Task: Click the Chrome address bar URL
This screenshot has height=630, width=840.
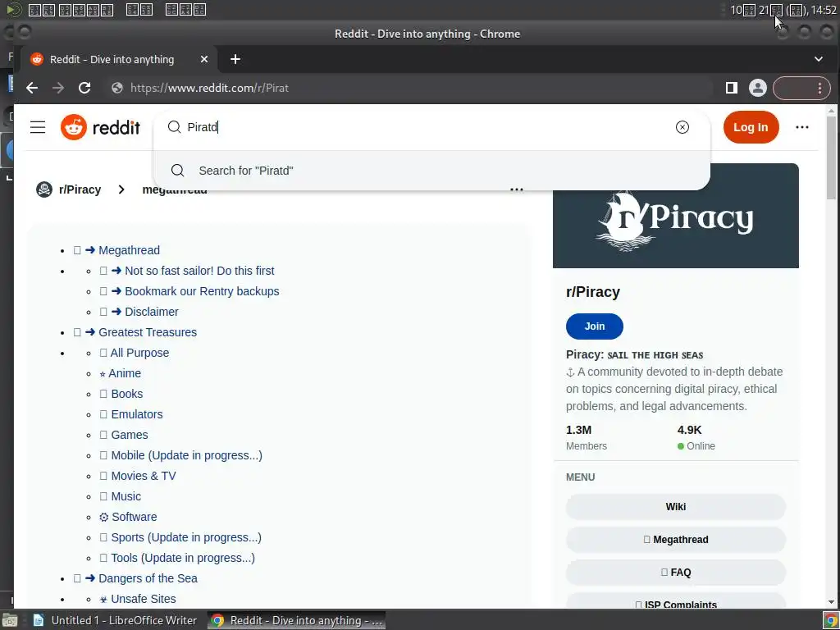Action: click(209, 88)
